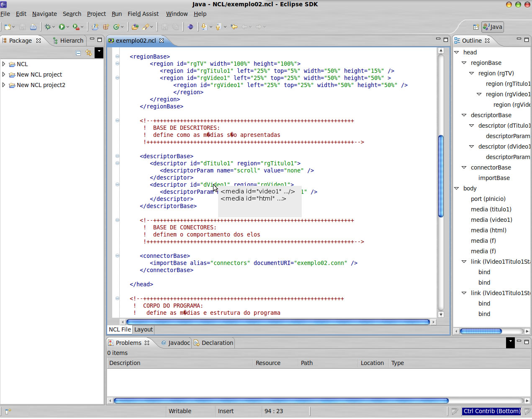Viewport: 532px width, 419px height.
Task: Click the New Java Class icon
Action: tap(116, 27)
